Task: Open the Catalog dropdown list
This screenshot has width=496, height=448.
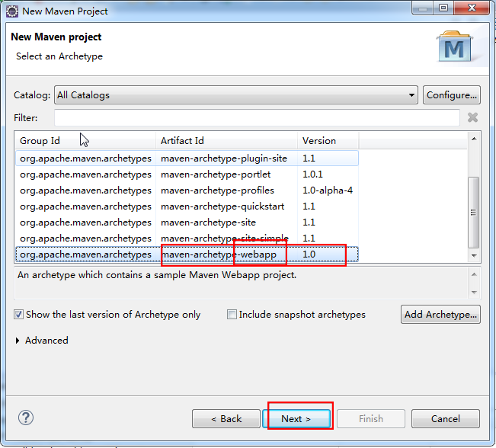Action: (x=411, y=95)
